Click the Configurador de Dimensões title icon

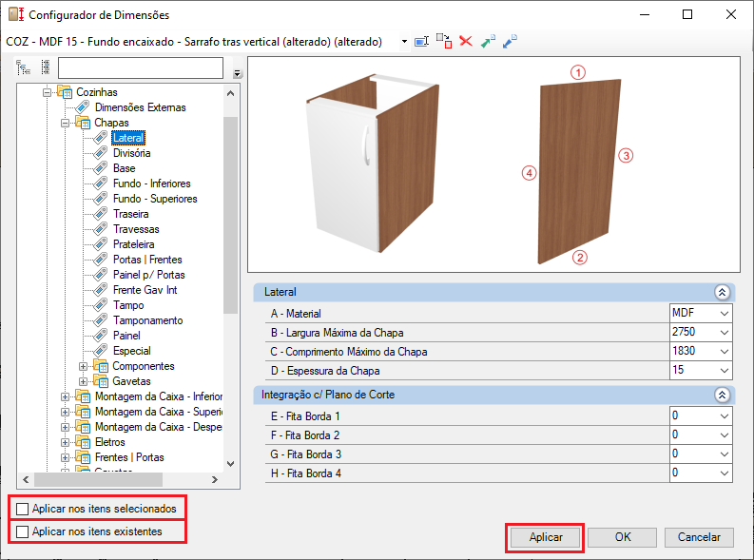pos(16,14)
